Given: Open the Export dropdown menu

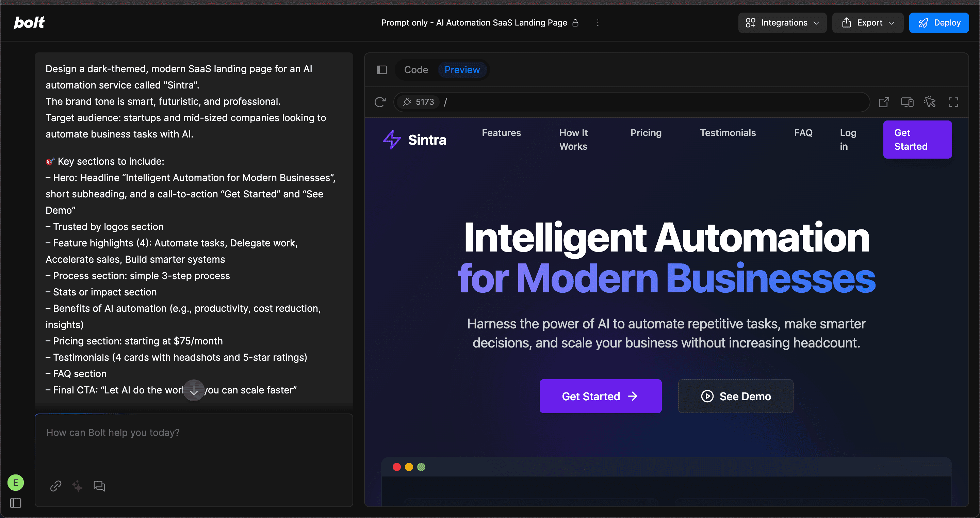Looking at the screenshot, I should point(867,23).
